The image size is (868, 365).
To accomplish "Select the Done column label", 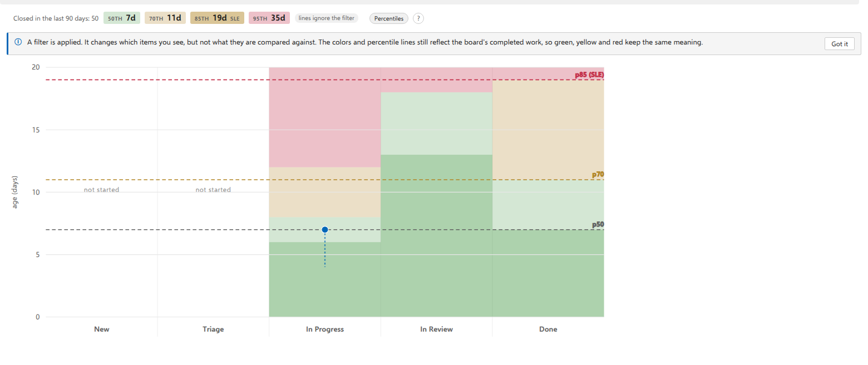I will (x=548, y=329).
